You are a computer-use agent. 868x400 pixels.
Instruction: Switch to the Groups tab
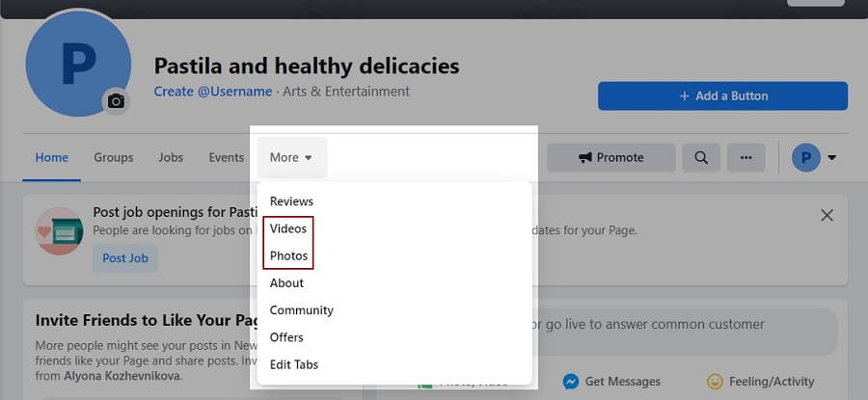pyautogui.click(x=114, y=158)
